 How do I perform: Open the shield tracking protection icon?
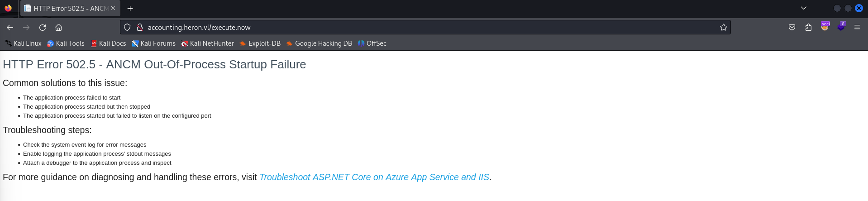pyautogui.click(x=127, y=27)
